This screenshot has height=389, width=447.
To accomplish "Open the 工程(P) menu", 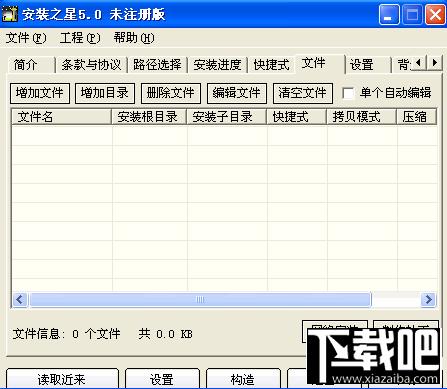I will point(80,38).
